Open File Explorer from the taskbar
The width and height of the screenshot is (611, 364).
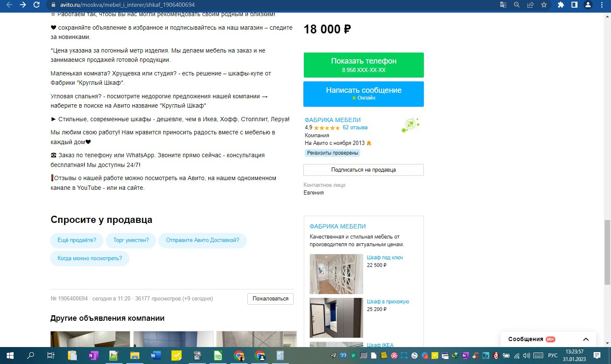click(x=135, y=356)
